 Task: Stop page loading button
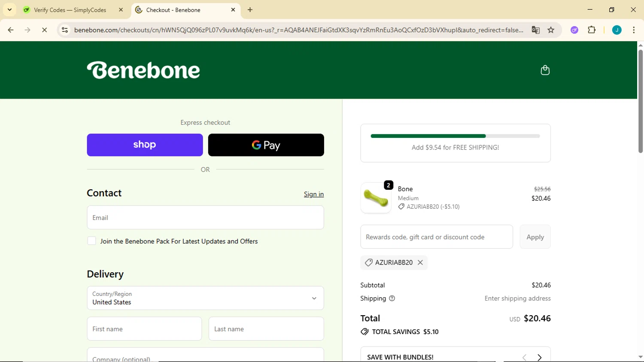(x=44, y=30)
